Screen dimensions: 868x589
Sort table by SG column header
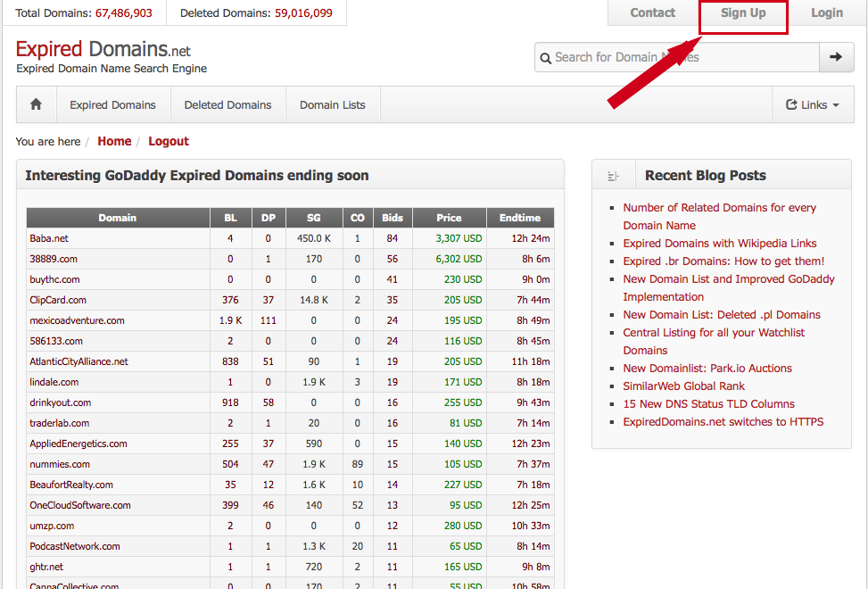click(x=314, y=218)
